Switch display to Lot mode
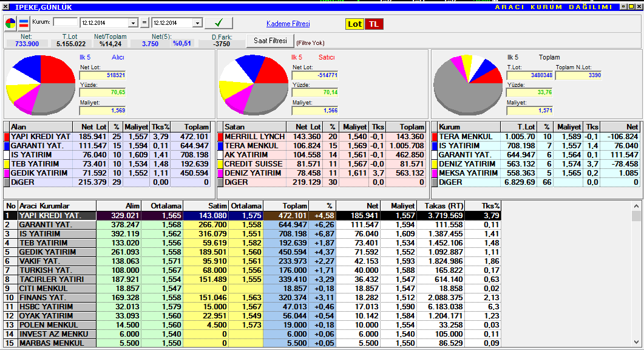The image size is (644, 350). point(354,24)
